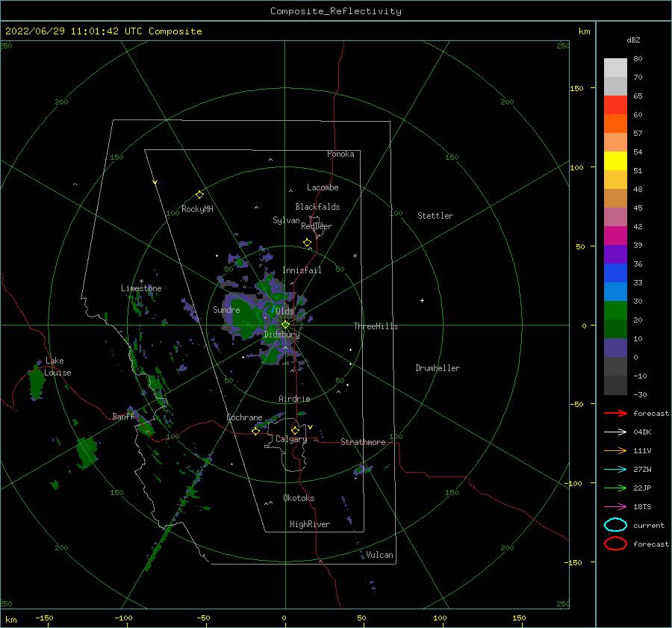Viewport: 672px width, 628px height.
Task: Click the white 04DK arrow in legend
Action: coord(615,432)
